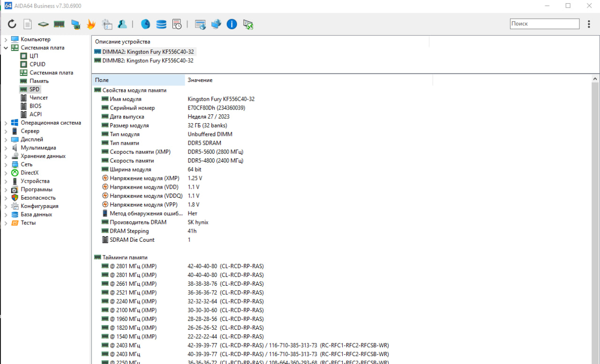
Task: Click the gear with checklist toolbar icon
Action: (x=107, y=24)
